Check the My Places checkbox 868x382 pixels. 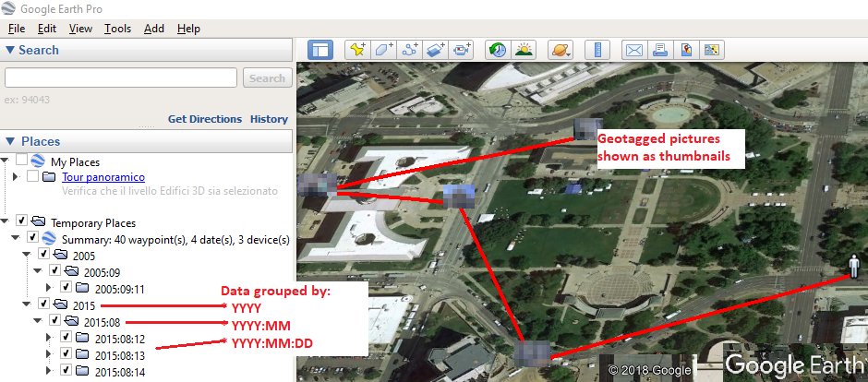click(21, 161)
